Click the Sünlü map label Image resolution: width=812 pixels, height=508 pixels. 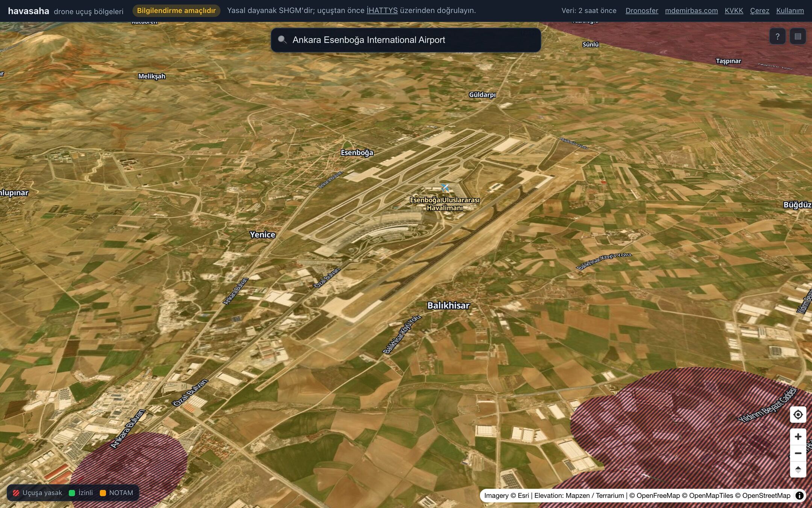pos(591,44)
